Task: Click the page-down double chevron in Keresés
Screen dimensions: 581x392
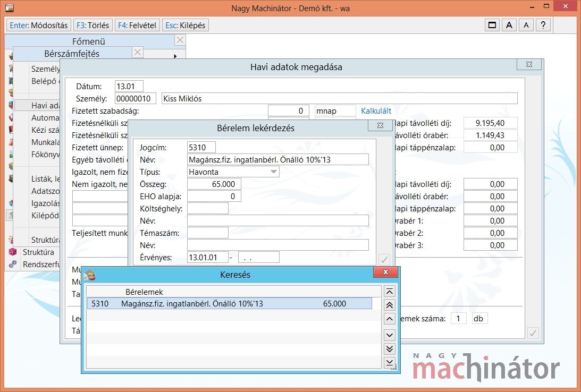Action: 390,348
